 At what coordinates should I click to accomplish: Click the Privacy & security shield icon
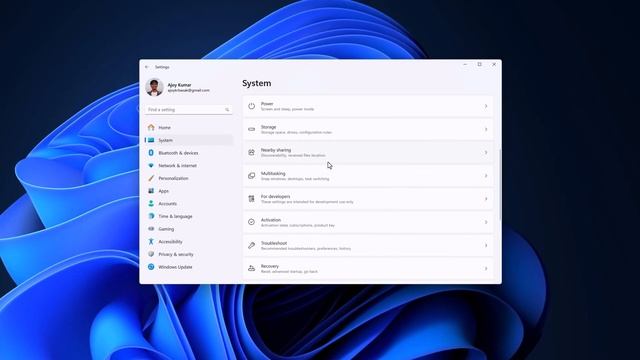[x=151, y=254]
